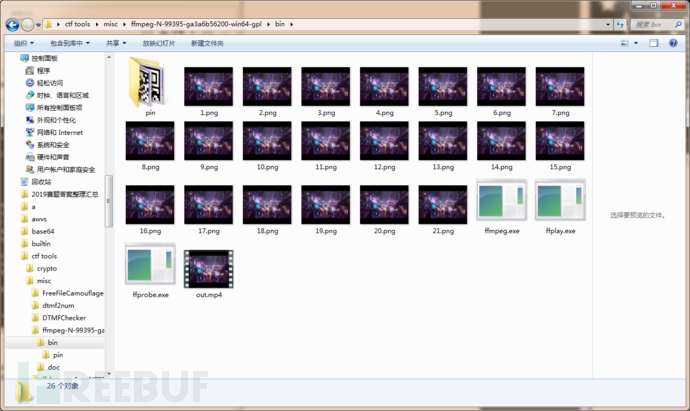The image size is (690, 411).
Task: Open the awvs folder in tree
Action: tap(39, 219)
